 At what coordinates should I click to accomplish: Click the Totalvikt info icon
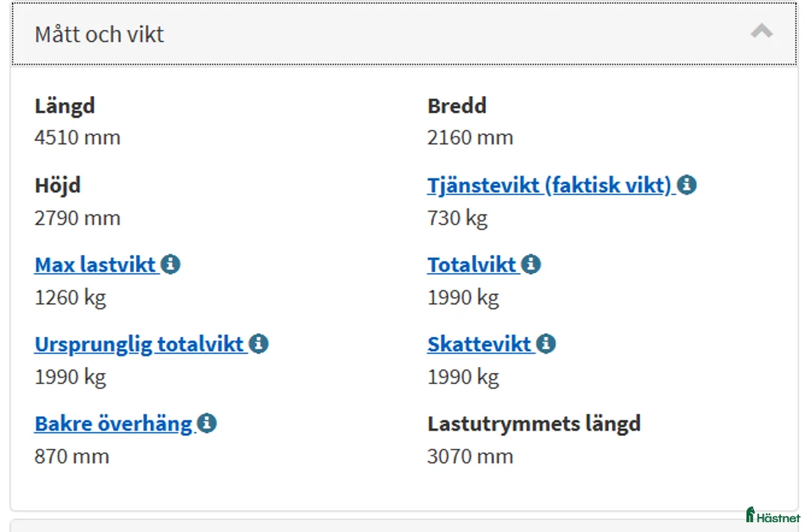click(531, 265)
